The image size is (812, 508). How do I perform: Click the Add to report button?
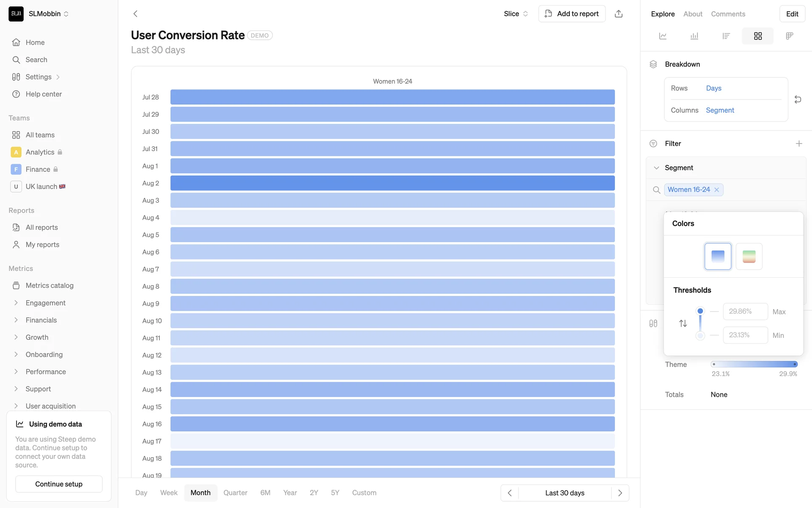tap(572, 14)
